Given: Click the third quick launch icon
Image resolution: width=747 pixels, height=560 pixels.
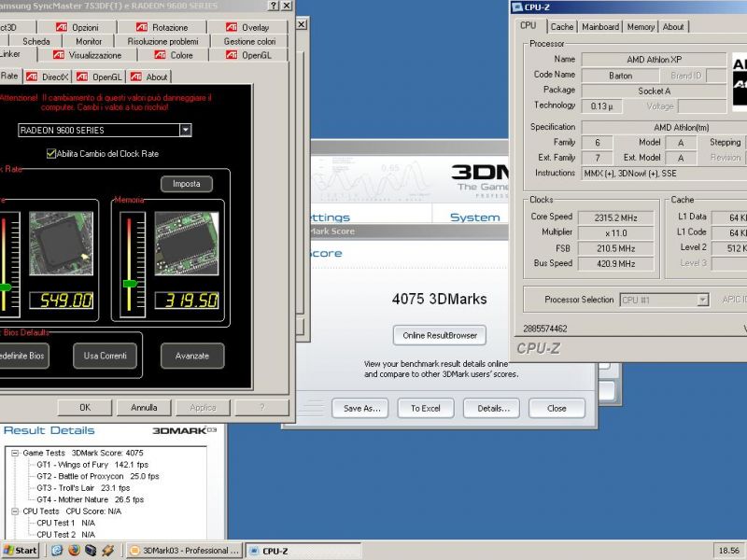Looking at the screenshot, I should (x=91, y=551).
